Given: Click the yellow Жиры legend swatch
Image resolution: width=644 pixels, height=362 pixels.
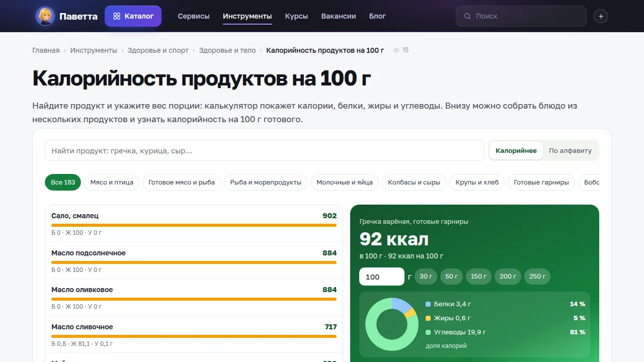Looking at the screenshot, I should click(428, 318).
